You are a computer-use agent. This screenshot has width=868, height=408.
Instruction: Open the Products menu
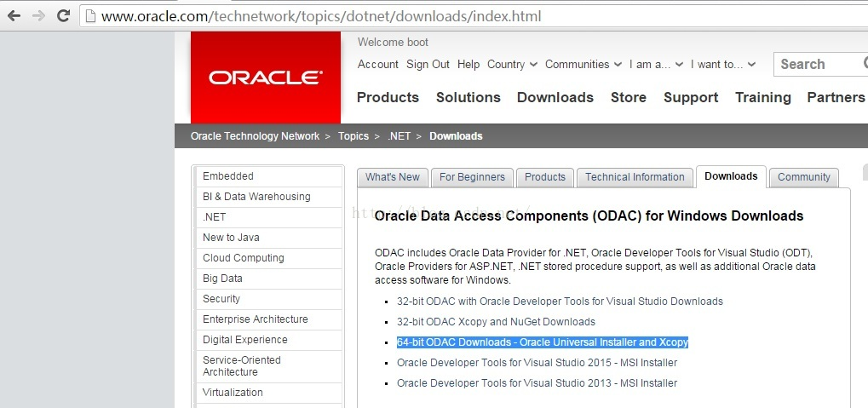tap(388, 97)
